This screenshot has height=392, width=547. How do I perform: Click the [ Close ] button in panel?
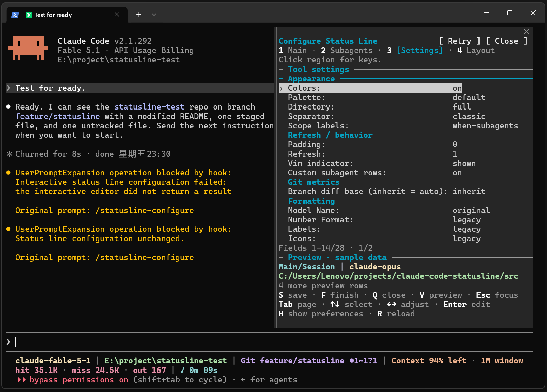coord(506,41)
